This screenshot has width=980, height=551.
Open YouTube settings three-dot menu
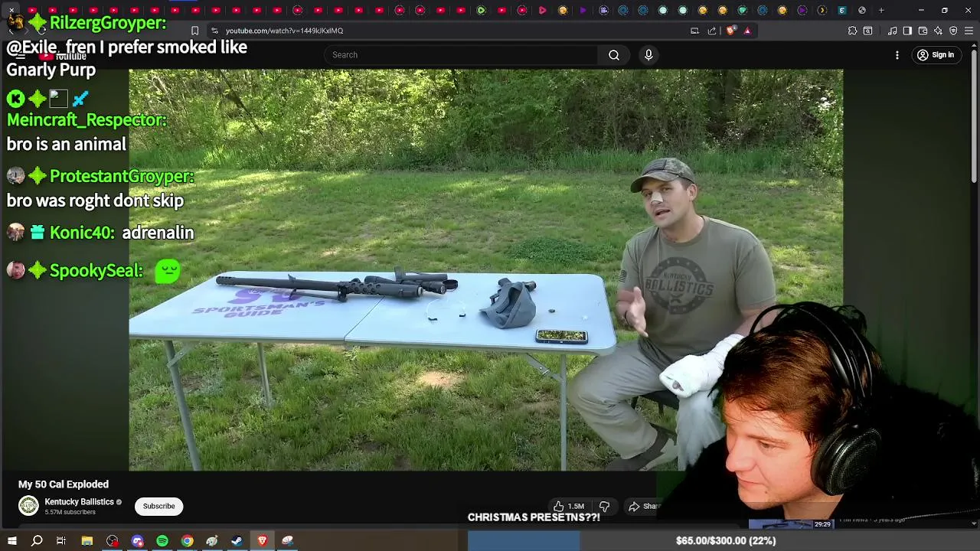(897, 55)
